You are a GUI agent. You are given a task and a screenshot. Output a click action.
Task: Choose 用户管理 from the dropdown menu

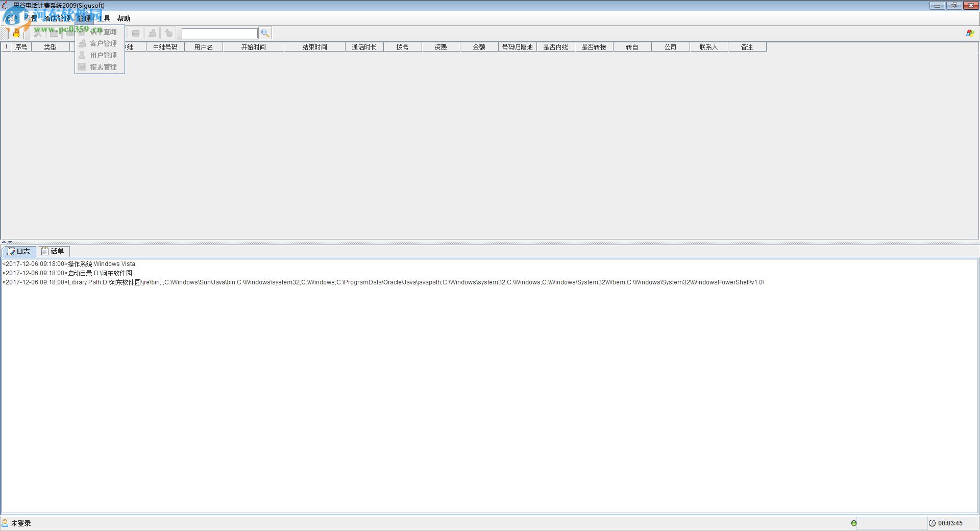point(100,55)
